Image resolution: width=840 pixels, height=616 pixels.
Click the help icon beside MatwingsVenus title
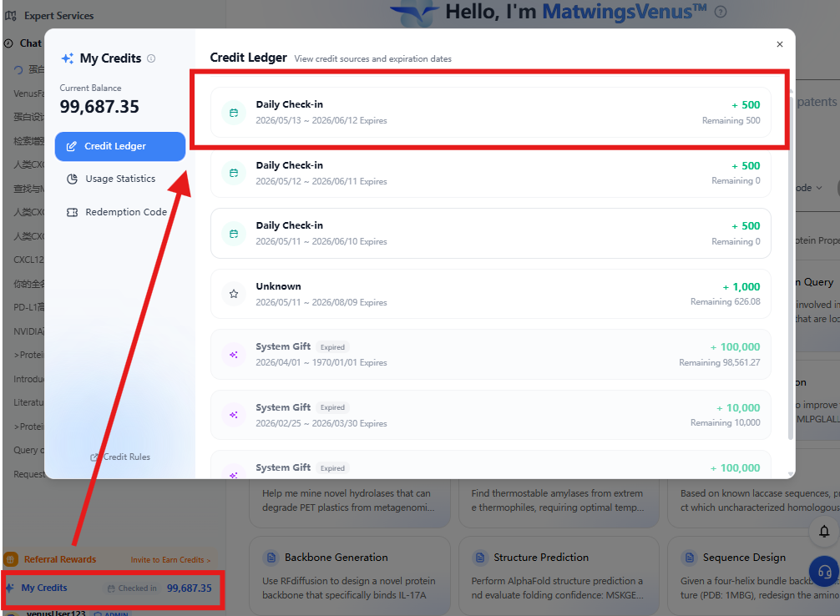pos(721,12)
